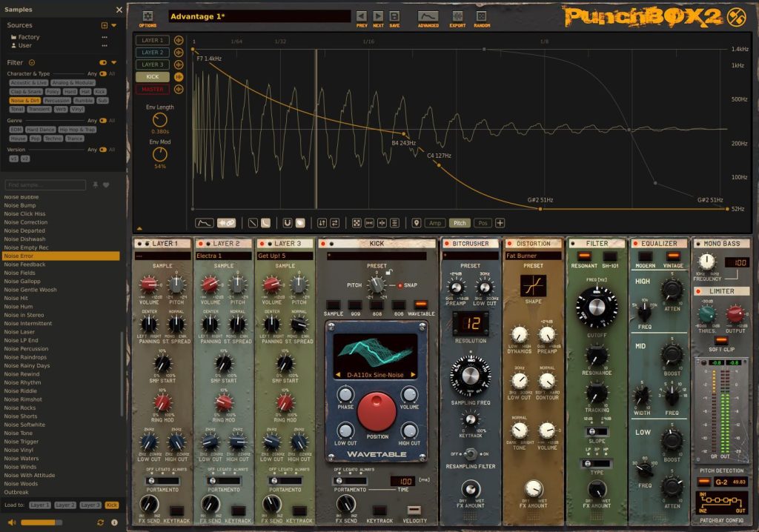Toggle the Distortion module power LED
Image resolution: width=759 pixels, height=532 pixels.
click(510, 244)
